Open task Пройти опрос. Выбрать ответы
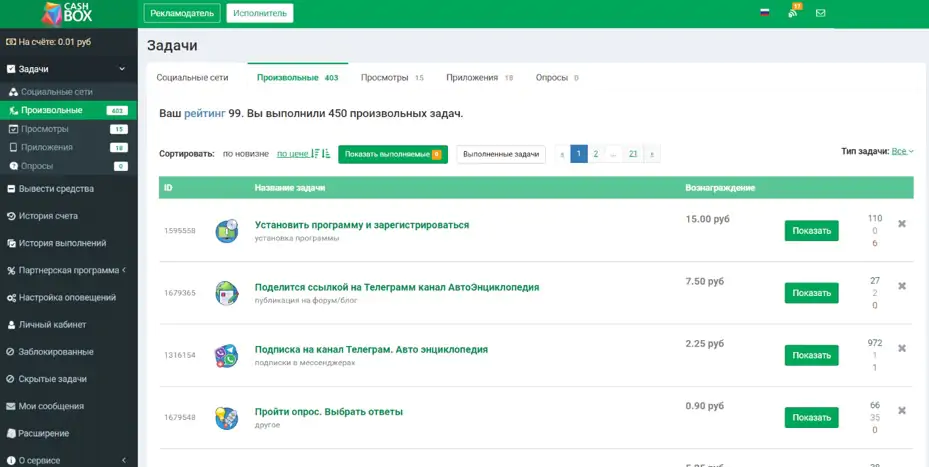The height and width of the screenshot is (467, 929). (x=329, y=412)
